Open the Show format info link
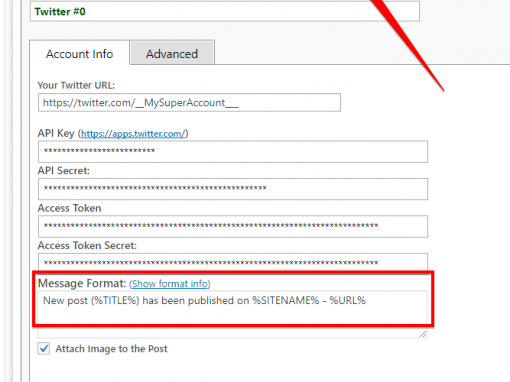The width and height of the screenshot is (510, 382). [x=170, y=284]
